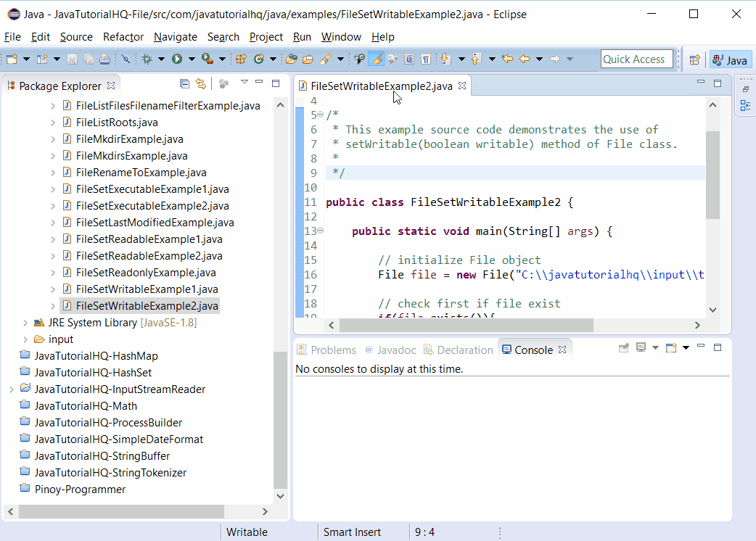
Task: Click the Save All toolbar icon
Action: coord(89,59)
